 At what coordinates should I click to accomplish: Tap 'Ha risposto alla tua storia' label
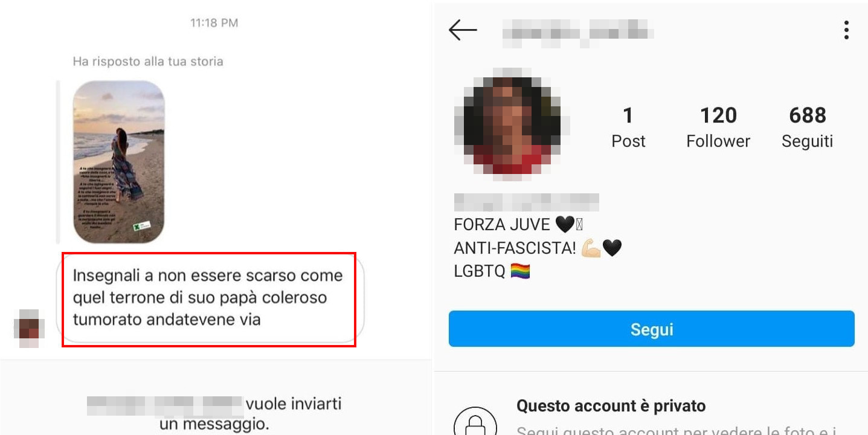[148, 62]
